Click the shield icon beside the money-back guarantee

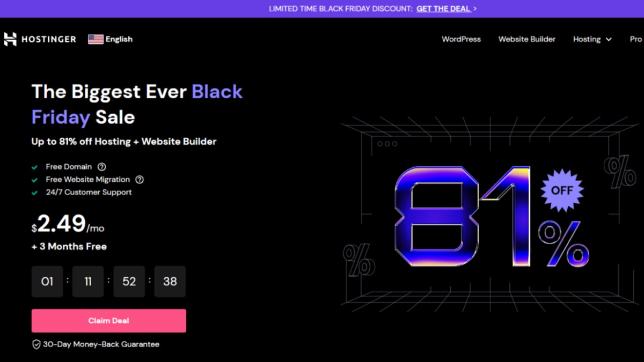pyautogui.click(x=36, y=344)
